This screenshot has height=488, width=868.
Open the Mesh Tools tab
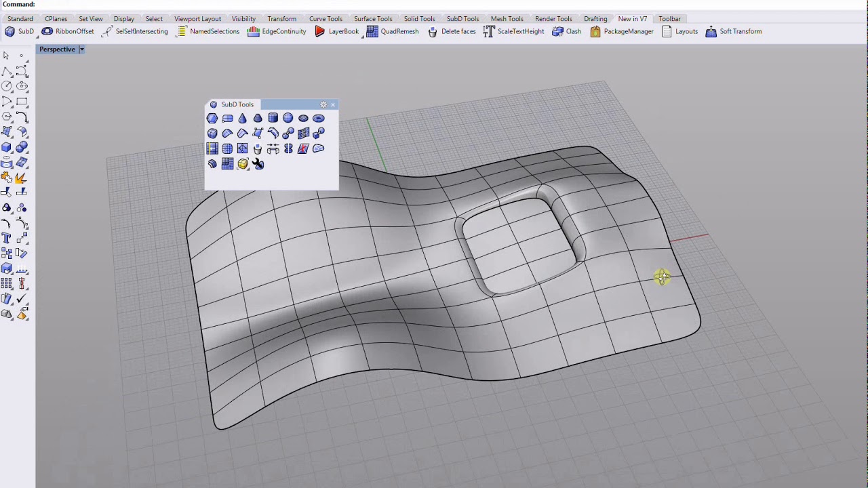[507, 19]
